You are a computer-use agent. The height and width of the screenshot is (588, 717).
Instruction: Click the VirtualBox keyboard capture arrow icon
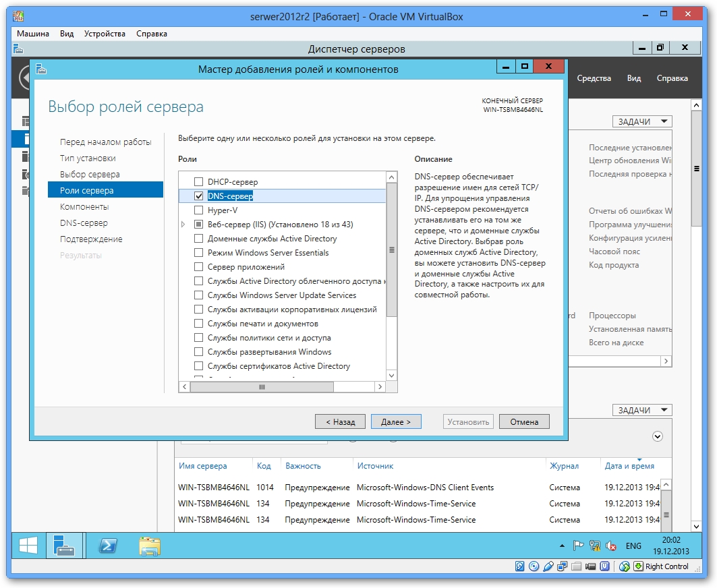(638, 566)
